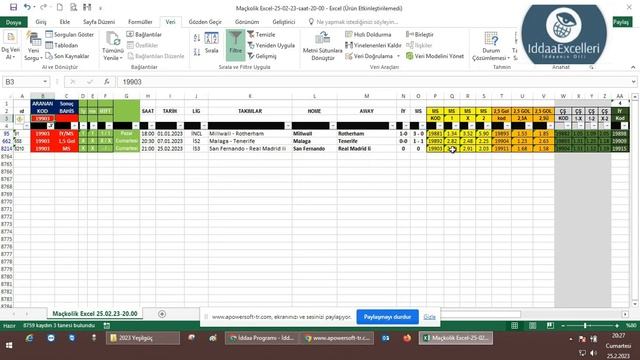Click the macro record icon in status bar

(107, 326)
